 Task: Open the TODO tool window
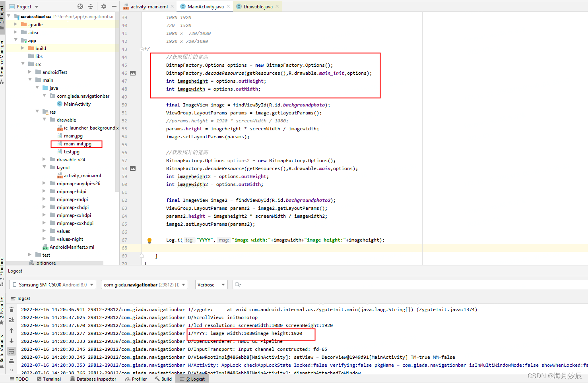click(x=19, y=379)
